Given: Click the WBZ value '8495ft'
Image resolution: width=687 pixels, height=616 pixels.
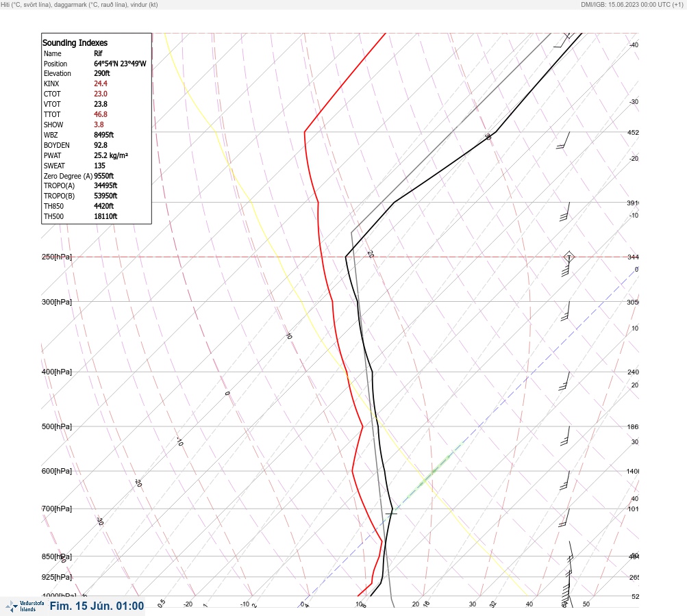Looking at the screenshot, I should [x=104, y=135].
